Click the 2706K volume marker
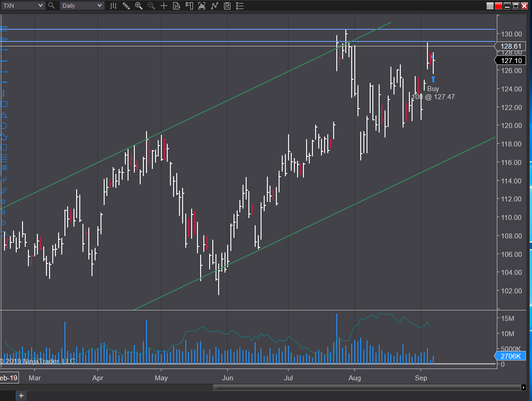Image resolution: width=532 pixels, height=401 pixels. click(510, 356)
